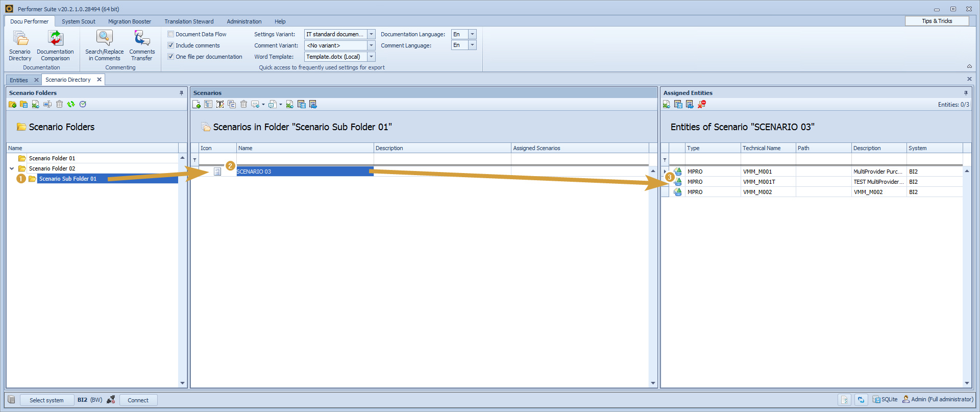This screenshot has height=412, width=980.
Task: Launch Documentation Comparison tool
Action: [55, 45]
